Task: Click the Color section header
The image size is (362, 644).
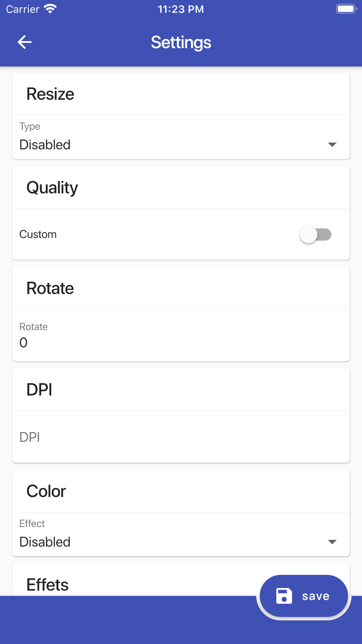Action: tap(46, 491)
